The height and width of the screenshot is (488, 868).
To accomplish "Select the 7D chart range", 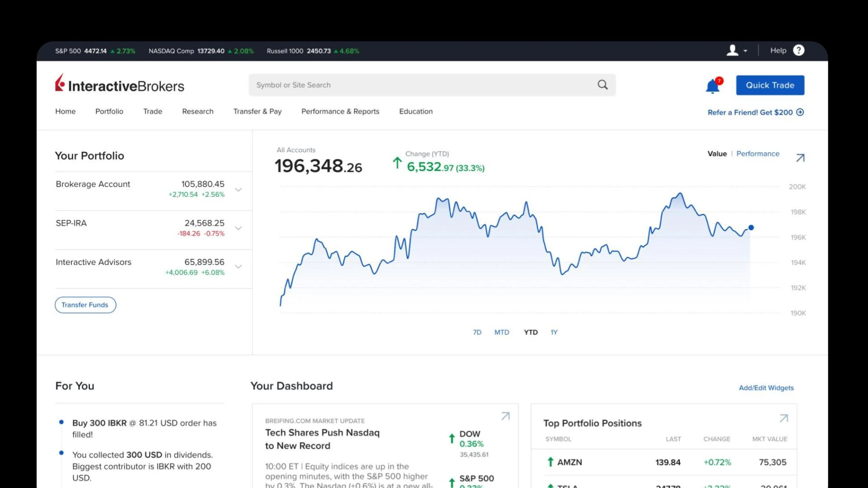I will point(477,332).
